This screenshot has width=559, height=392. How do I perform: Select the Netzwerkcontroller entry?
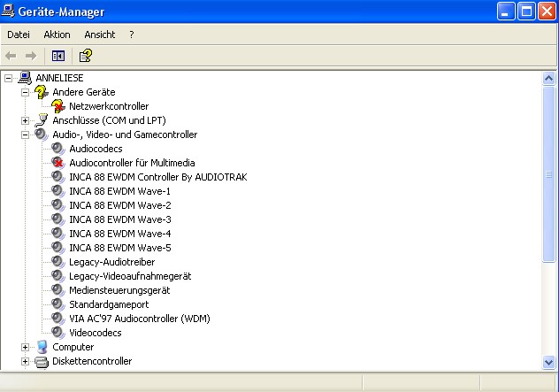109,106
